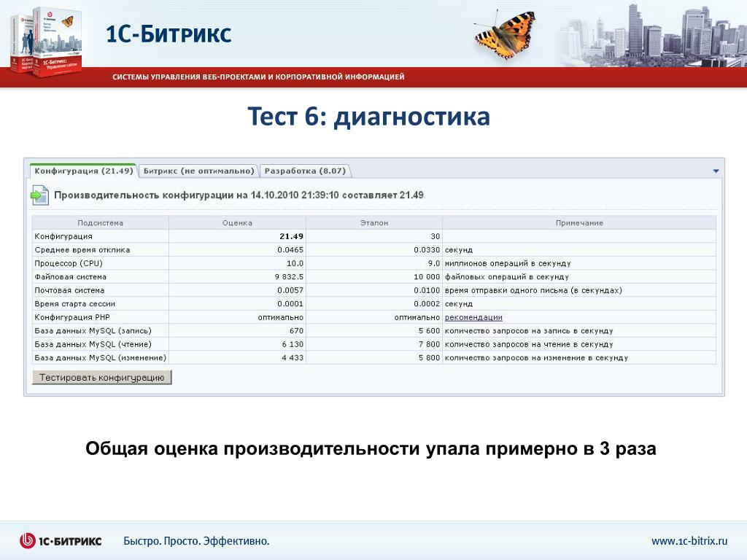Select the Среднее время отклика row label
The width and height of the screenshot is (747, 560).
pos(82,250)
